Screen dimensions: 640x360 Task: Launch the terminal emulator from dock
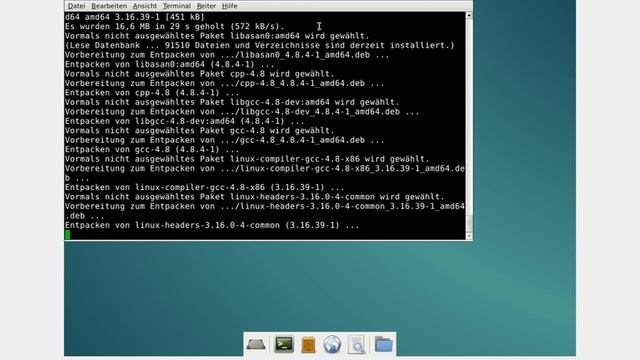[284, 344]
